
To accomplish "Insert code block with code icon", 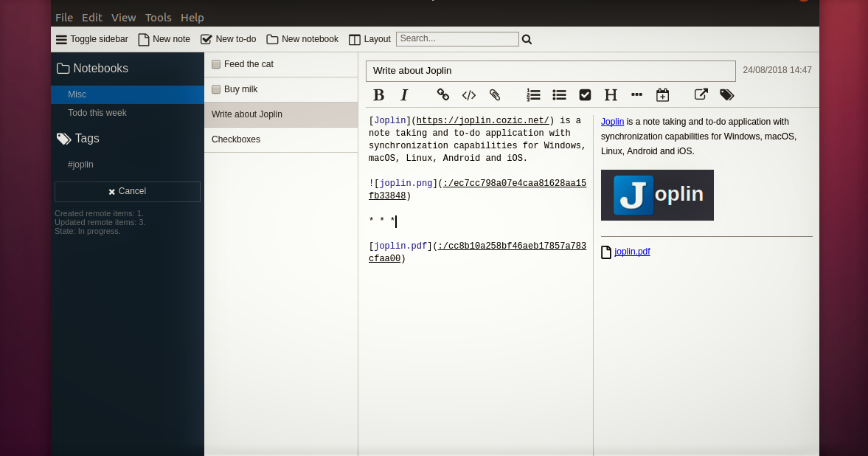I will point(468,94).
